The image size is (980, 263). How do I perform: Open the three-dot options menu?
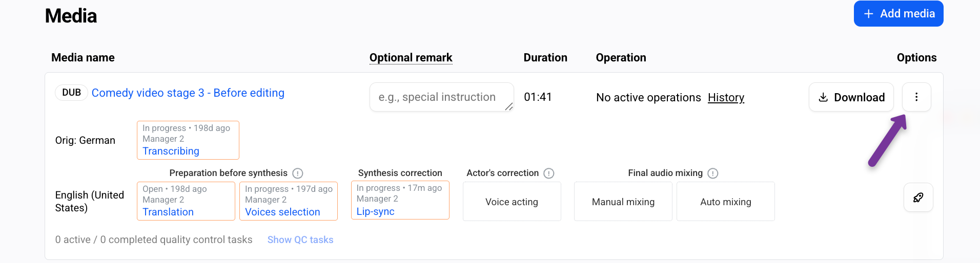pyautogui.click(x=916, y=97)
